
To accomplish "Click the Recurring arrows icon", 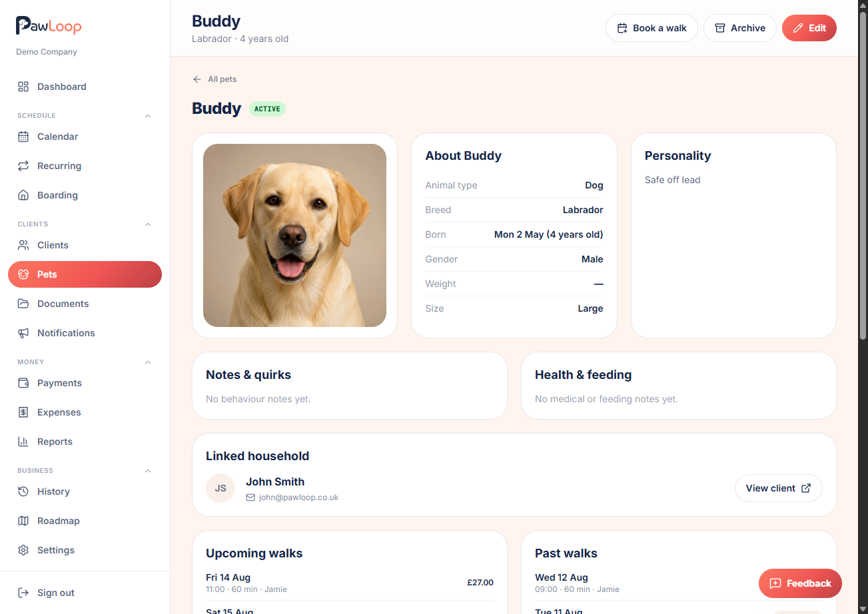I will click(23, 166).
